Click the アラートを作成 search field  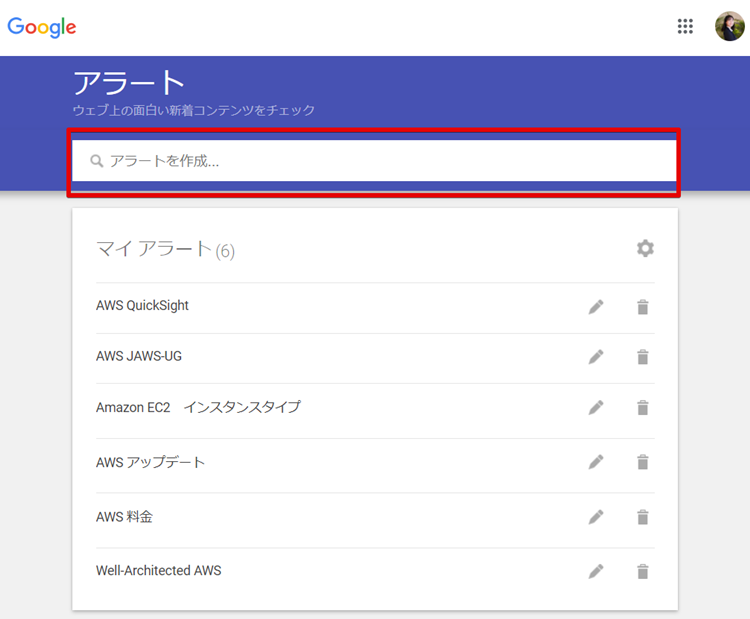380,160
